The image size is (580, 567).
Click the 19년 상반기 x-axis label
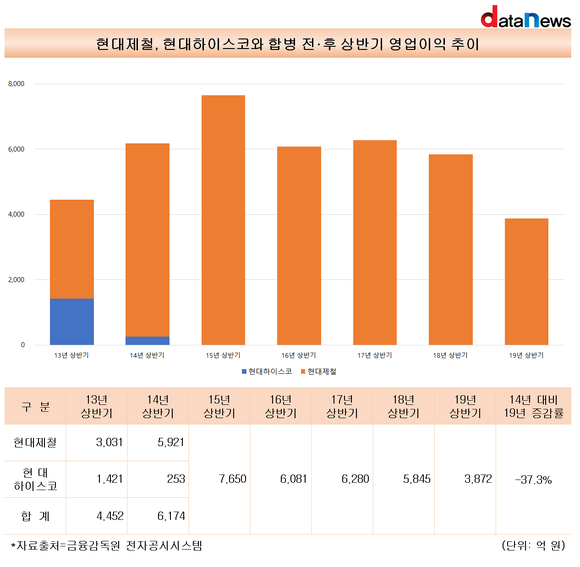click(x=526, y=355)
